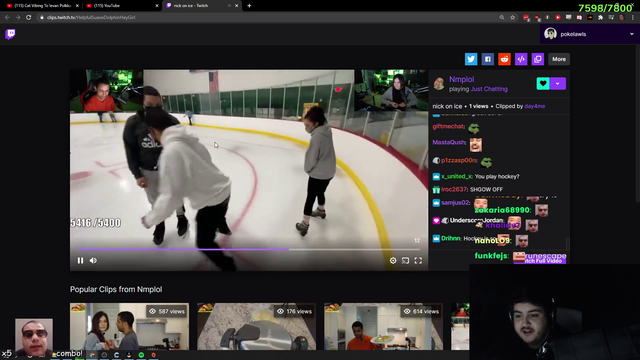This screenshot has width=640, height=360.
Task: Click the pokelawls profile avatar
Action: (x=550, y=34)
